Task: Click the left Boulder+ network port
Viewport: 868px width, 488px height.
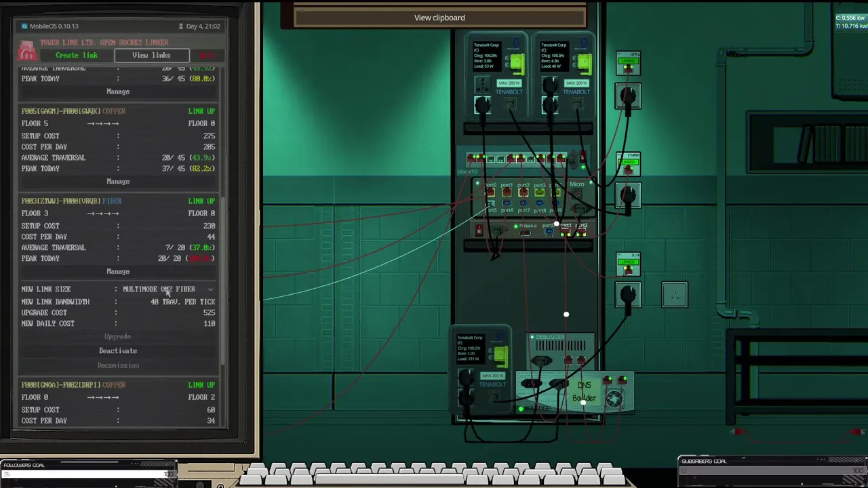Action: tap(607, 380)
